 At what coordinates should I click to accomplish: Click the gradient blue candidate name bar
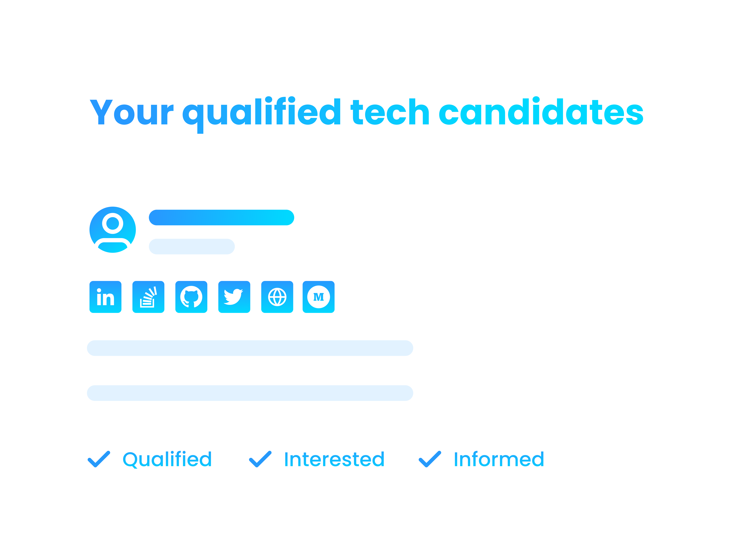click(x=222, y=218)
